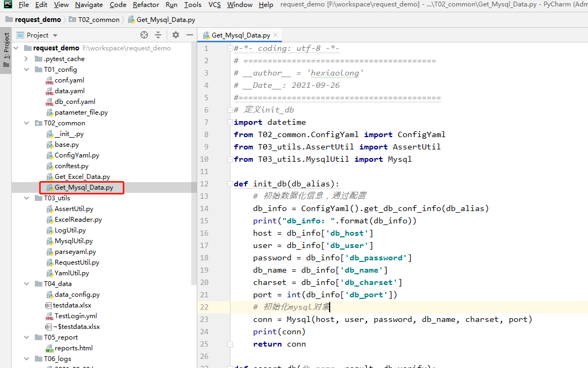
Task: Collapse the fold marker near the return statement
Action: coord(230,344)
